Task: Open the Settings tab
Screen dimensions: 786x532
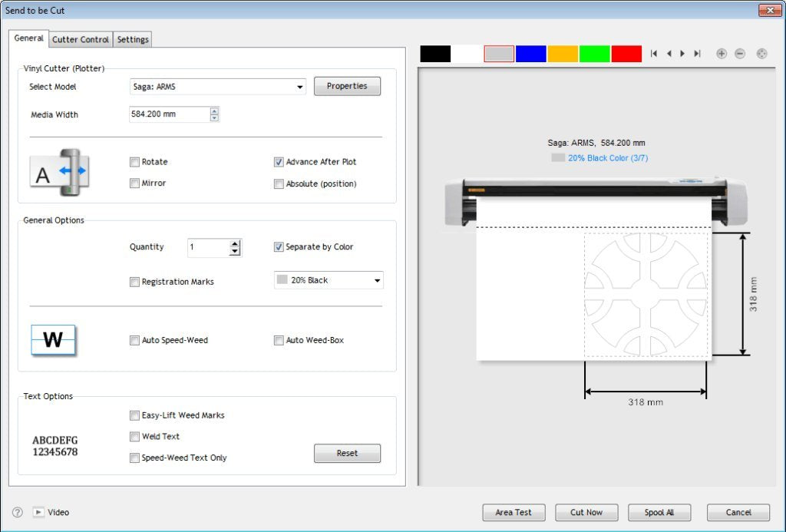Action: coord(132,39)
